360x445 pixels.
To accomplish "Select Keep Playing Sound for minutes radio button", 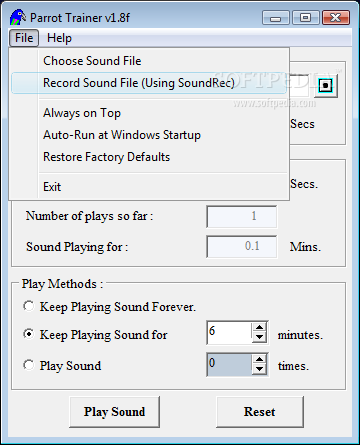I will click(x=29, y=334).
